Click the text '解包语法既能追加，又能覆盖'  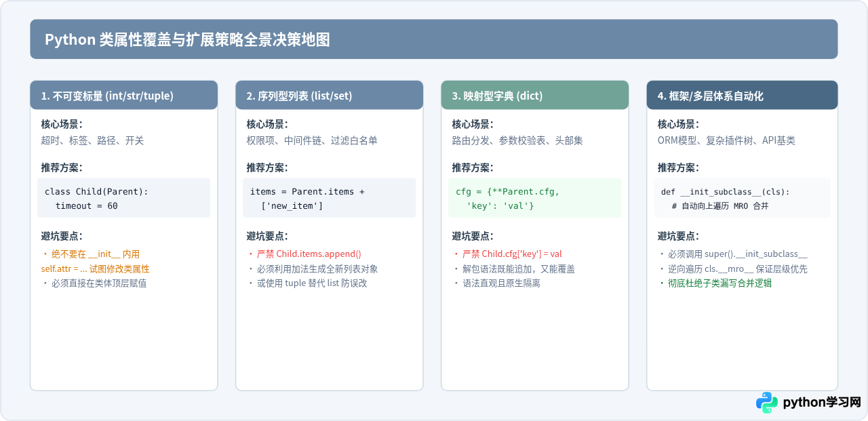click(x=519, y=268)
